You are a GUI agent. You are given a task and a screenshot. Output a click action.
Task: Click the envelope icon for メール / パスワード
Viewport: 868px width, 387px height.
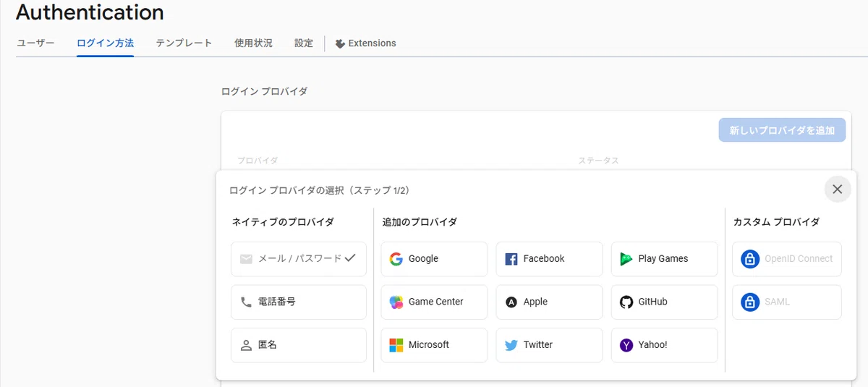246,259
